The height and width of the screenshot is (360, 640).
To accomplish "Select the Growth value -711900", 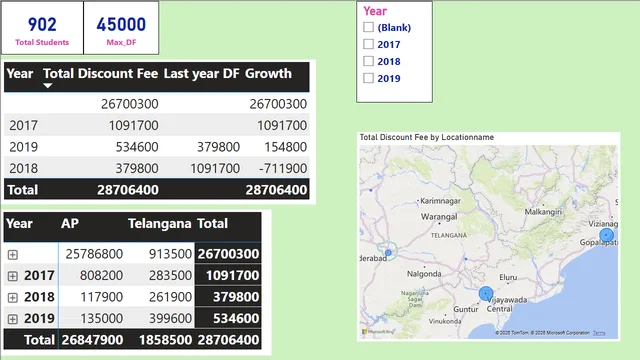I will (x=283, y=168).
